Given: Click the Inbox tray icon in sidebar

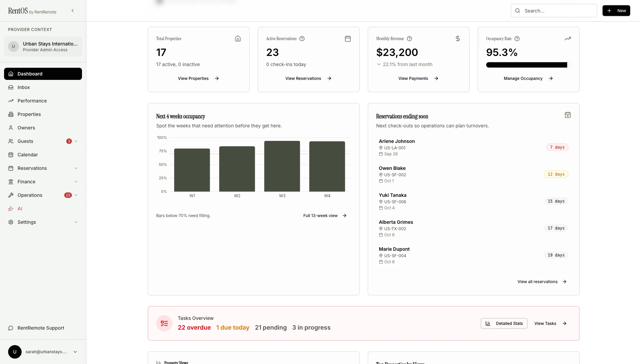Looking at the screenshot, I should [x=11, y=87].
